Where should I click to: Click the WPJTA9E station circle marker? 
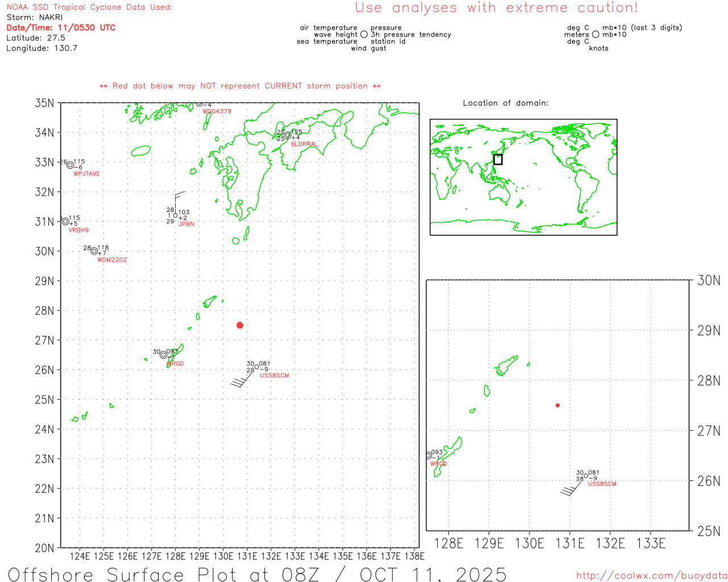(70, 165)
